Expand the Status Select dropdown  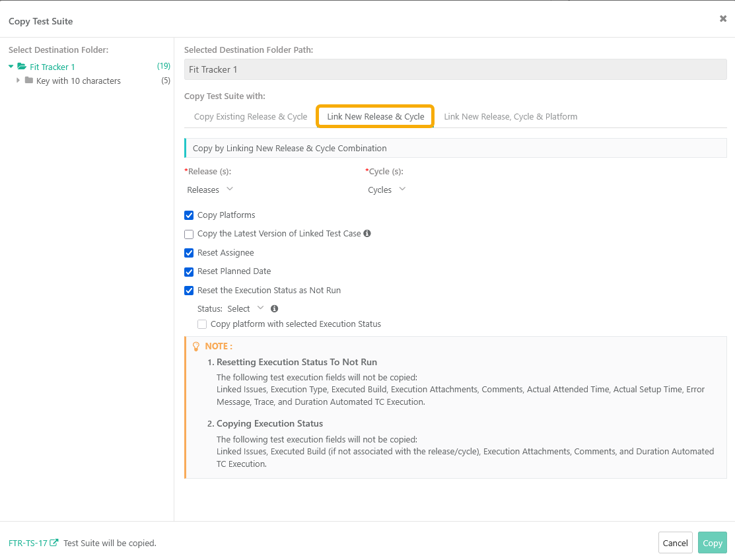(x=245, y=308)
